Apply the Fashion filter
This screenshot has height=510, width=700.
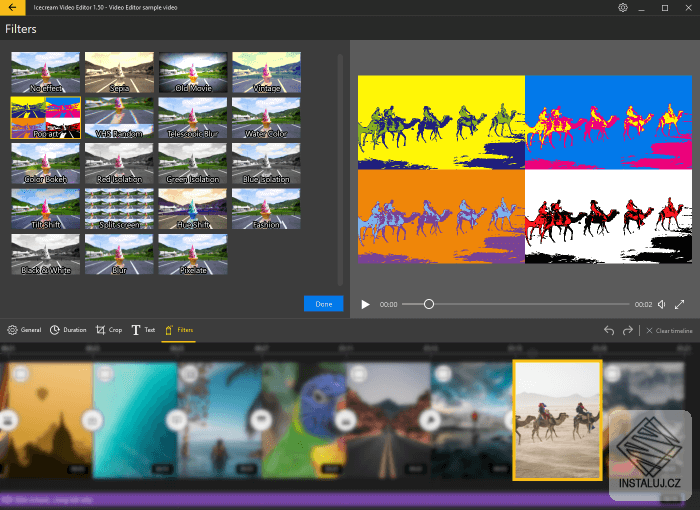pos(267,209)
